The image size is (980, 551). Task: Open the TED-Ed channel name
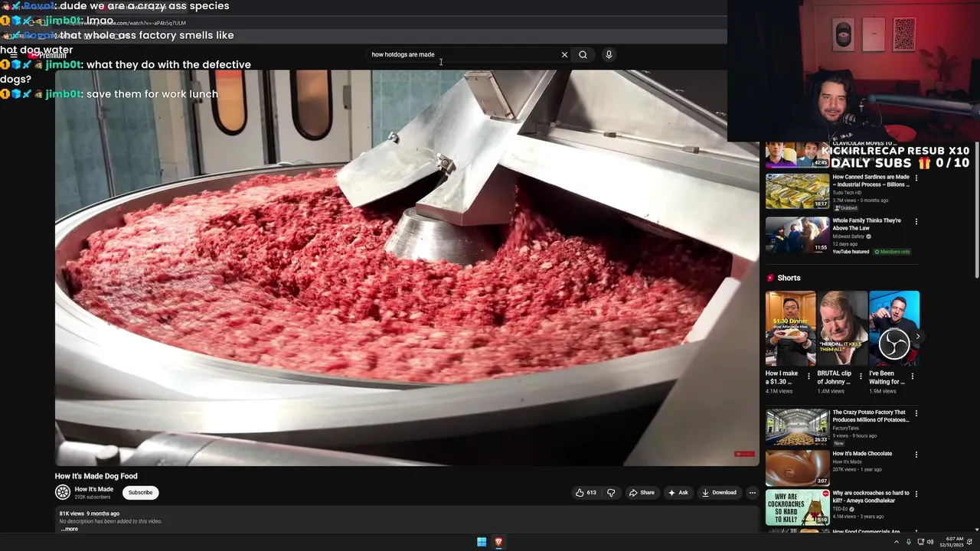coord(840,509)
